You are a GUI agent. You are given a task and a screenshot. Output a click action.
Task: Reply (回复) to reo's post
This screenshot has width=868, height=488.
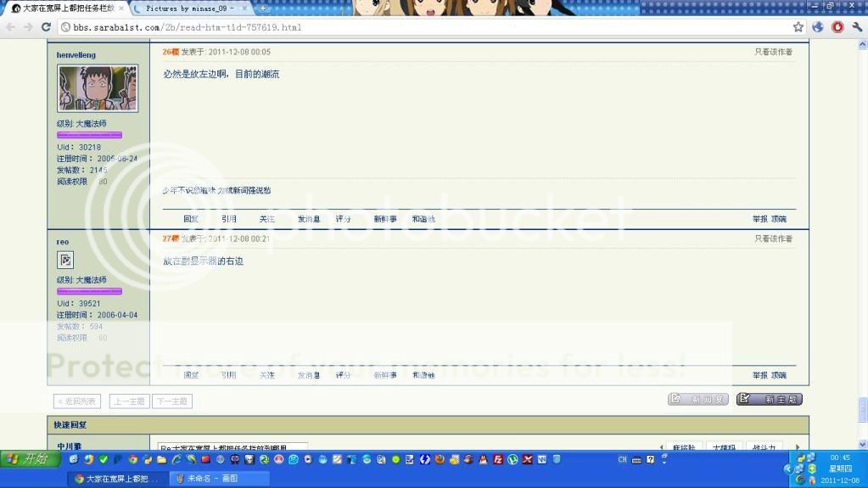pos(191,375)
